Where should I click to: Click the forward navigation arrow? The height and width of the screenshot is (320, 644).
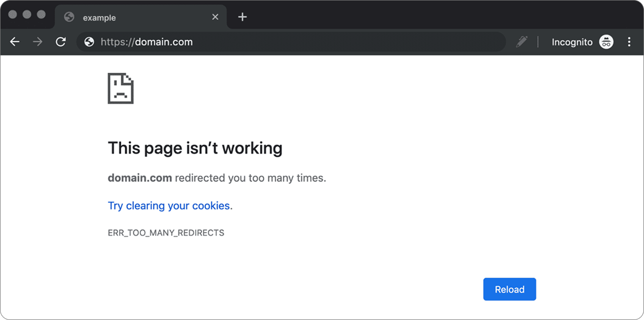(x=38, y=42)
